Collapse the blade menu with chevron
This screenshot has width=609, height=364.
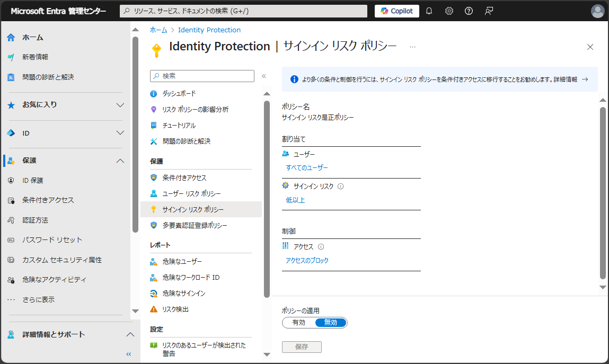(264, 76)
